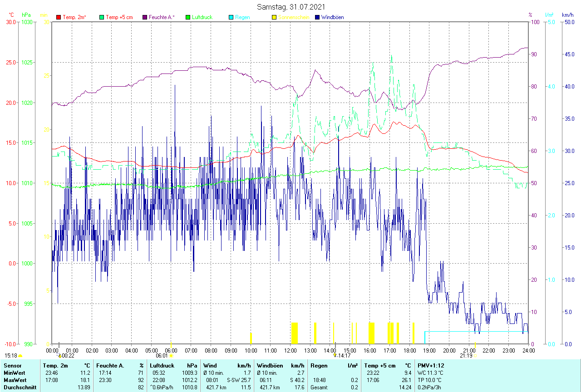Viewport: 581px width, 392px height.
Task: Click the average Temp +5 cm value 14.24
Action: [404, 387]
